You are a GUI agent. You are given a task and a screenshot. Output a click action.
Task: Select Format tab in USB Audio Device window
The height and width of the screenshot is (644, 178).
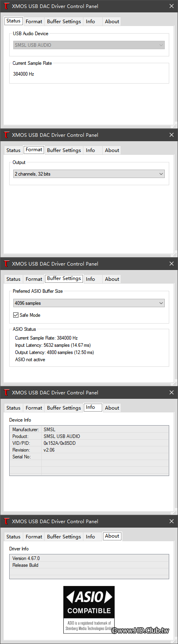click(34, 22)
